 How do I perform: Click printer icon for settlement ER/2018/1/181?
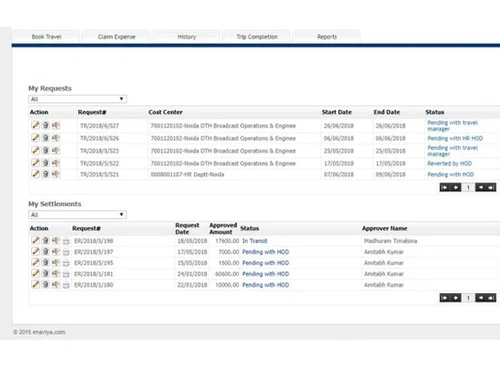(x=66, y=274)
